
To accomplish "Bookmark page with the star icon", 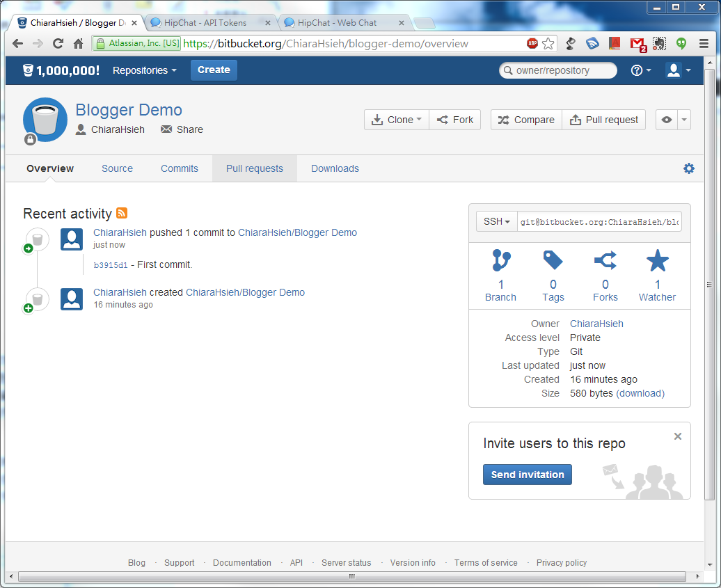I will [x=548, y=43].
